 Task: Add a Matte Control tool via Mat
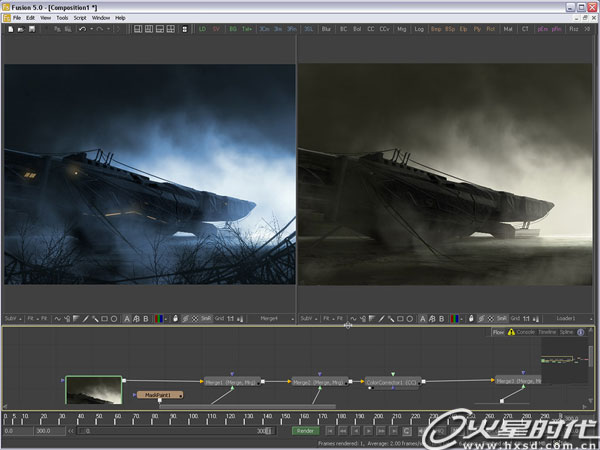pyautogui.click(x=508, y=29)
